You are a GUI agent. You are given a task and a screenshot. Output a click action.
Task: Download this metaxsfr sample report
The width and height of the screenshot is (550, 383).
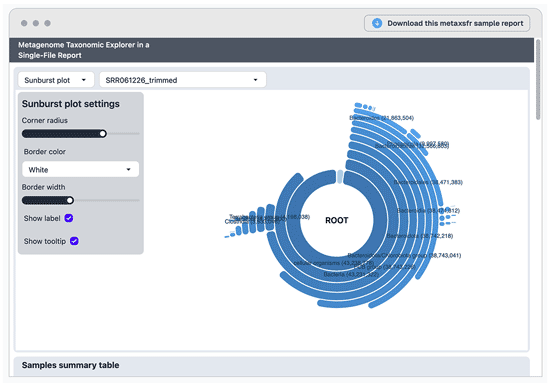pyautogui.click(x=447, y=23)
